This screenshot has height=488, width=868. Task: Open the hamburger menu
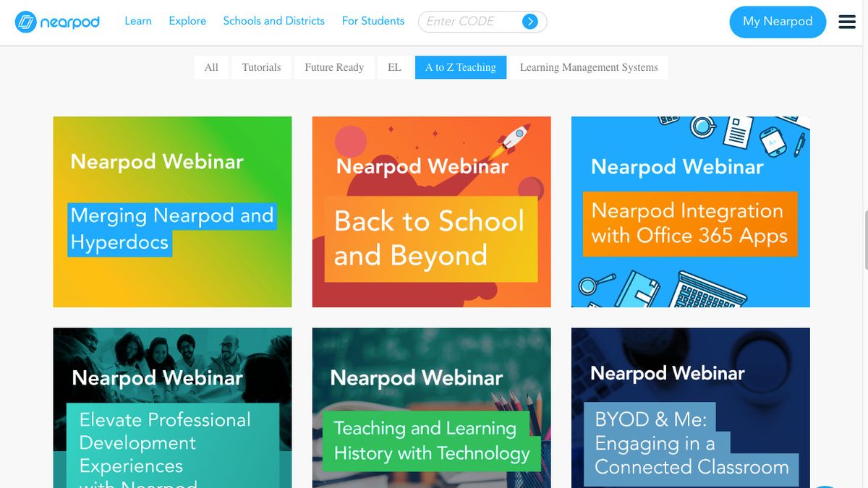(x=847, y=22)
